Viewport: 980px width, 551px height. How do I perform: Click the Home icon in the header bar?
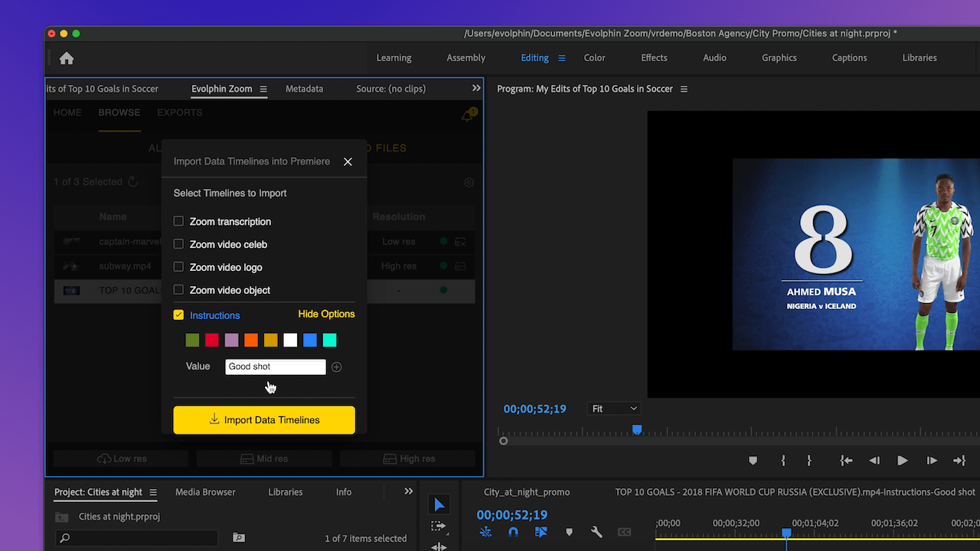(x=66, y=57)
